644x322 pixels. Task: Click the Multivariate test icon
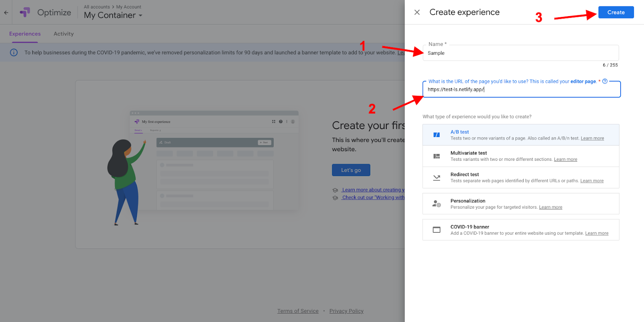436,156
